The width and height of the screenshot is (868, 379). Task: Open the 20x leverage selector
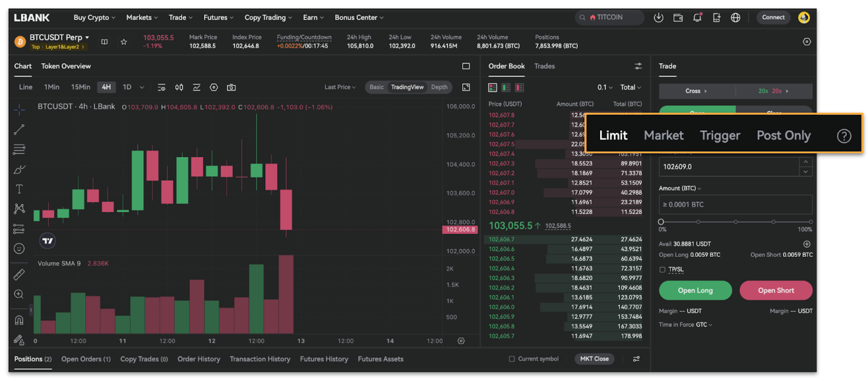(774, 91)
